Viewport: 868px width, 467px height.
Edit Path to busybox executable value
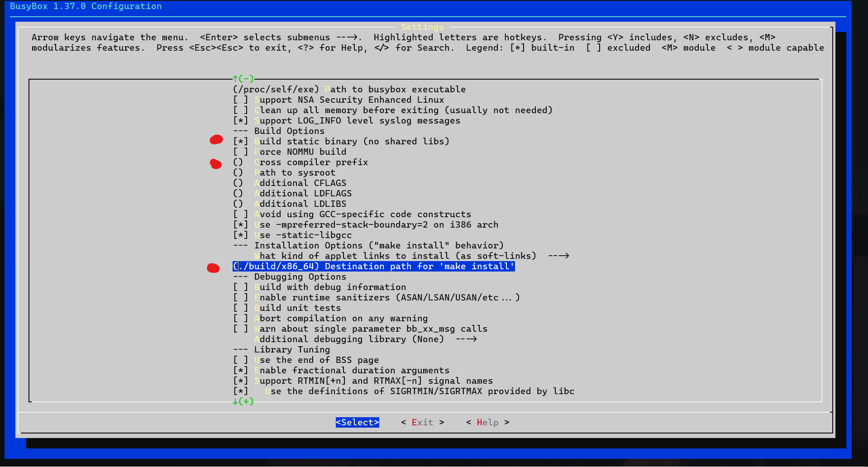click(349, 90)
